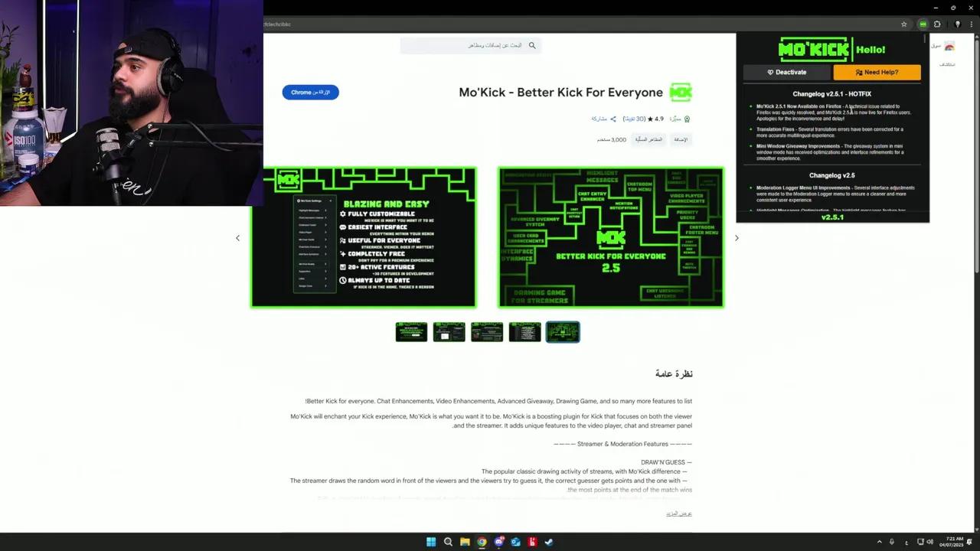Click the Translation Fixes changelog entry
This screenshot has width=980, height=551.
pyautogui.click(x=830, y=132)
